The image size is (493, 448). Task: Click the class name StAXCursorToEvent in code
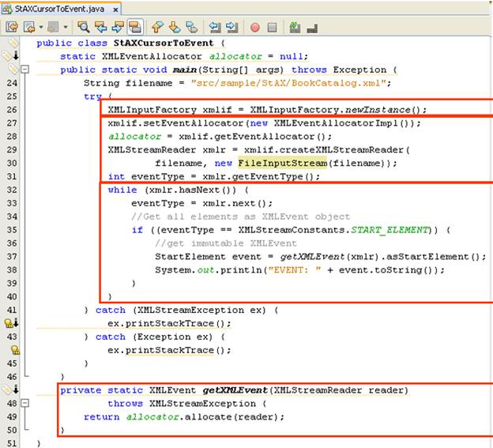click(164, 43)
